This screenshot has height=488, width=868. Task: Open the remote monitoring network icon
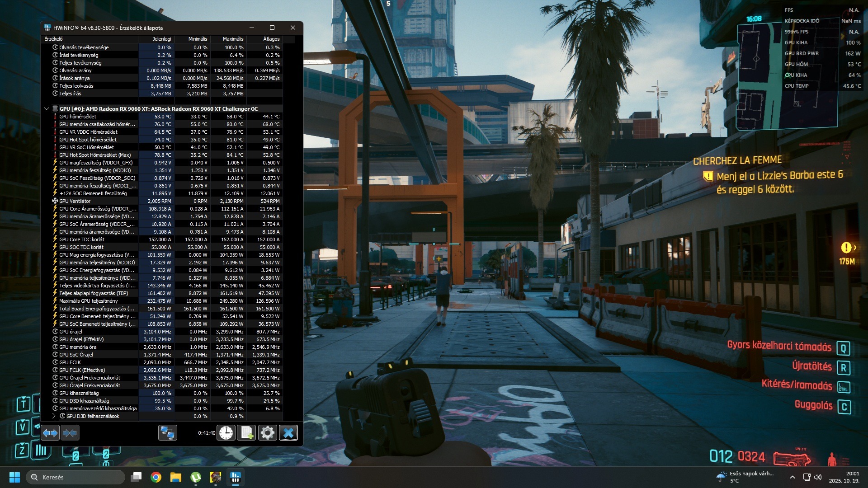[x=167, y=433]
